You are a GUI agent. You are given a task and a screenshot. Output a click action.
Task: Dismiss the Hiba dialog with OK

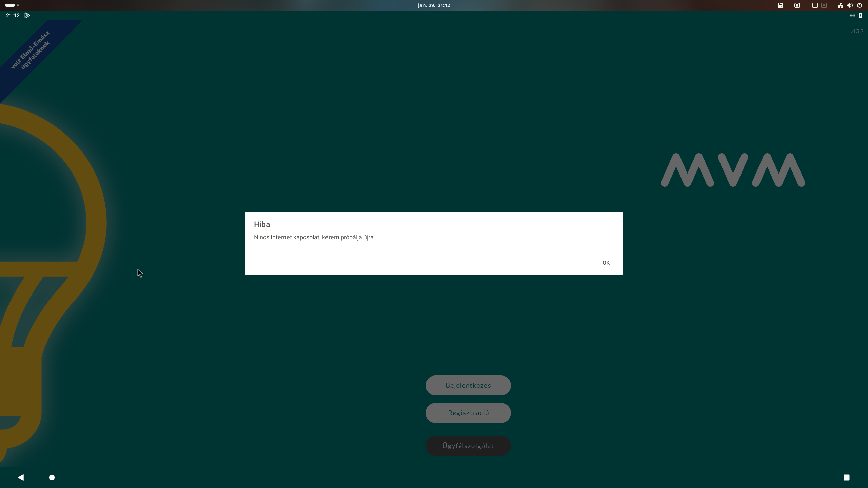[606, 263]
